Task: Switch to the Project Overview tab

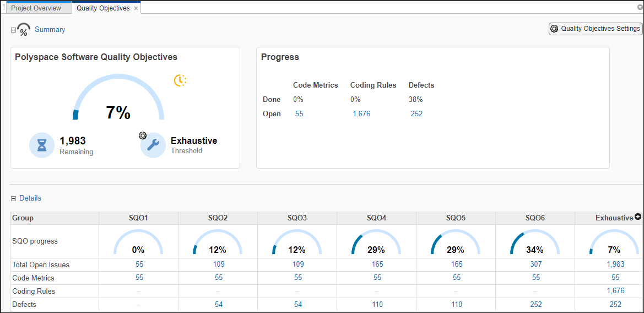Action: 36,8
